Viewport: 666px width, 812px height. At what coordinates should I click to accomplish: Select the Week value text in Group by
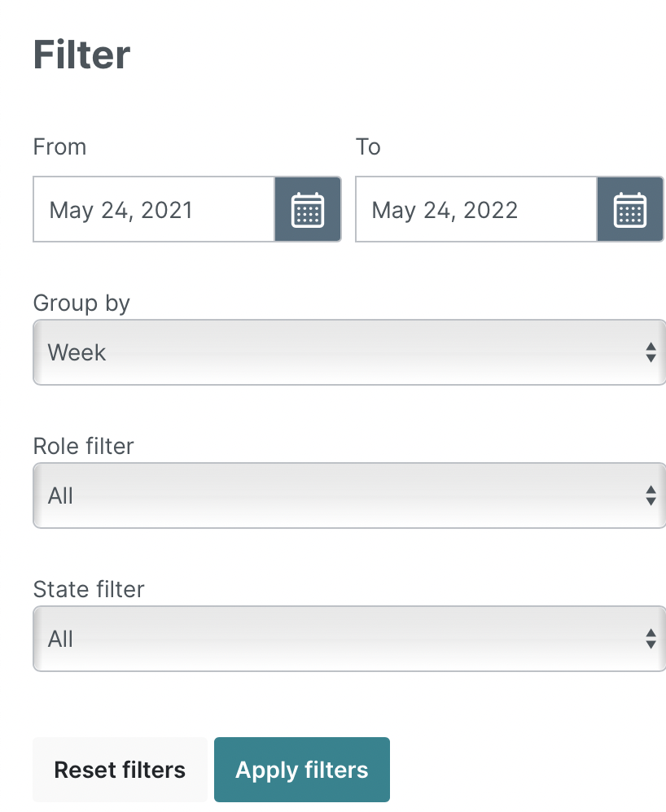(x=77, y=352)
